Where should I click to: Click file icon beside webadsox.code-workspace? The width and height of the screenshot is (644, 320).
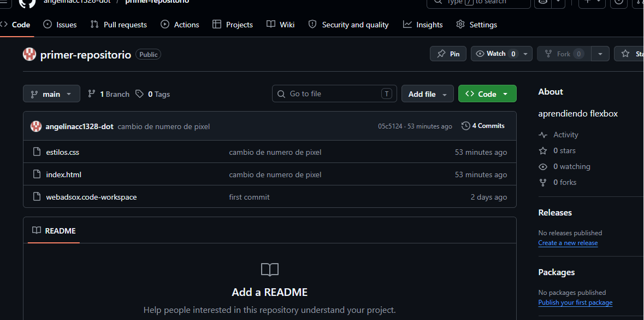(37, 196)
